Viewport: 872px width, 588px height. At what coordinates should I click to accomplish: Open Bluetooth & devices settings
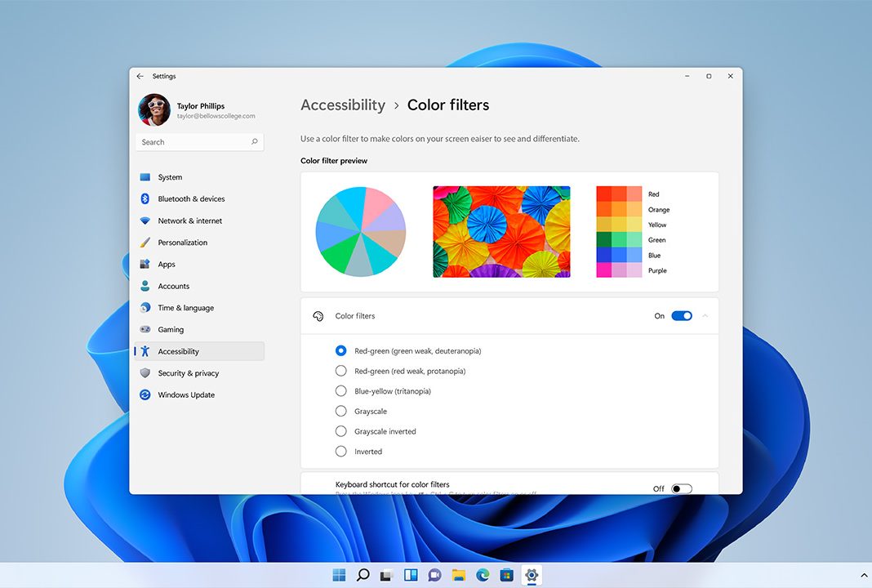tap(199, 198)
